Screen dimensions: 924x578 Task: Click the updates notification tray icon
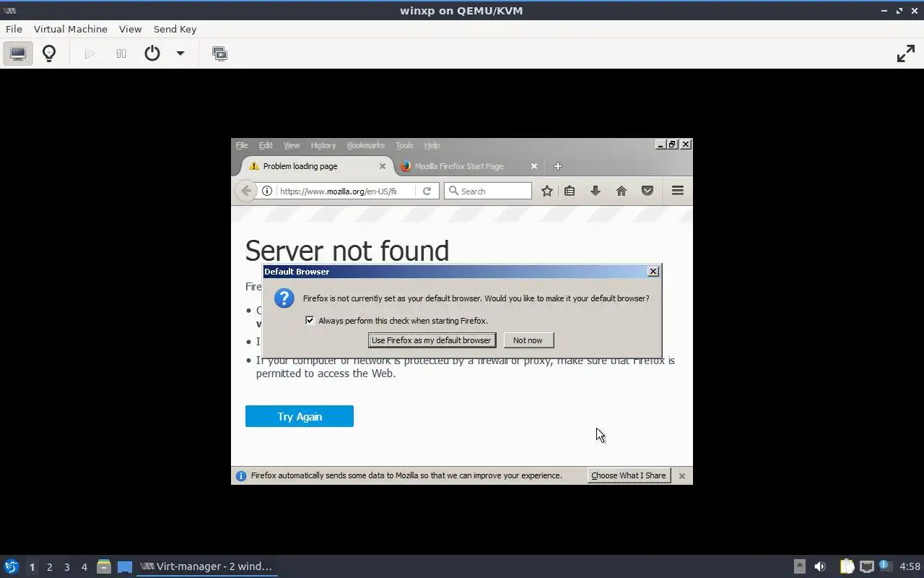886,566
